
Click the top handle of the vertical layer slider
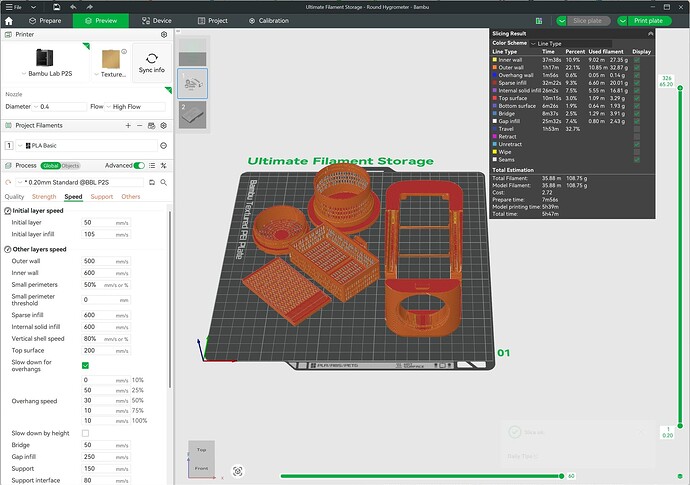click(680, 88)
